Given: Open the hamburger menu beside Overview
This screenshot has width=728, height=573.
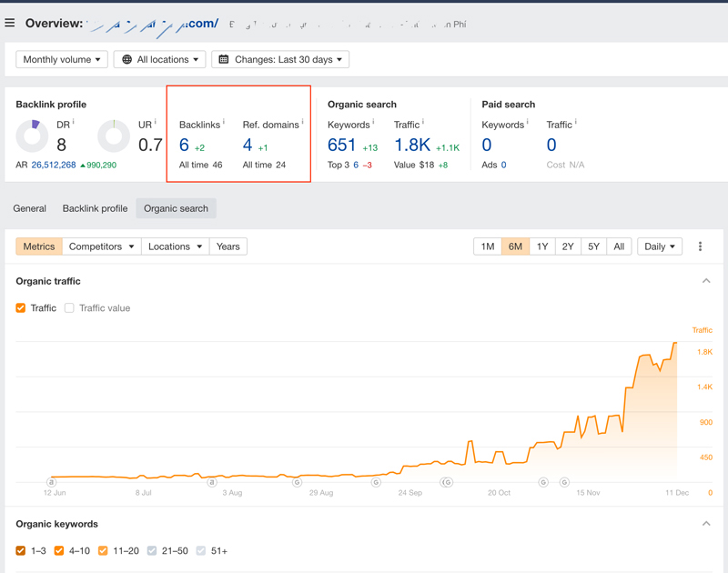Looking at the screenshot, I should (10, 23).
